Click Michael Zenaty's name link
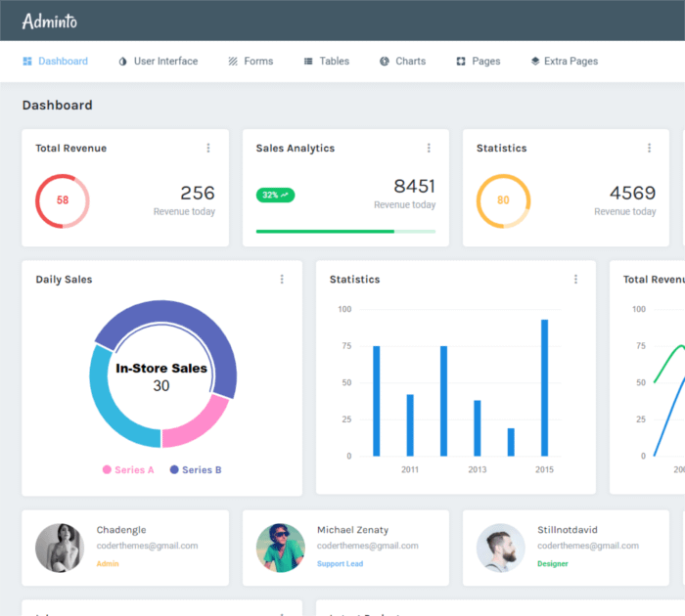This screenshot has width=685, height=616. coord(352,530)
